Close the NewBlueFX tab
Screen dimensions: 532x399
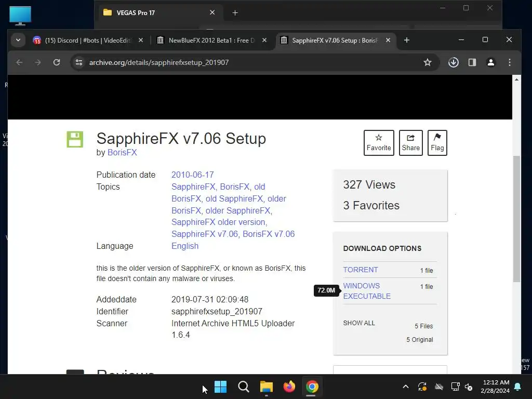264,41
